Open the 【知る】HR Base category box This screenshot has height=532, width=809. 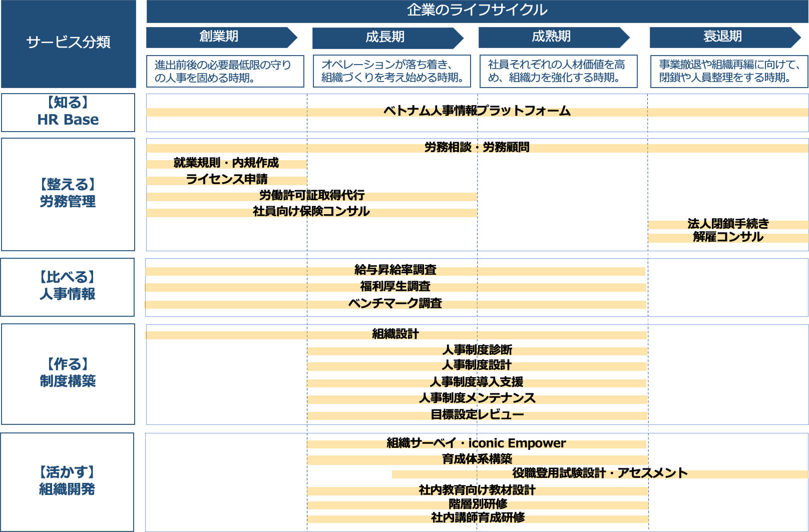pyautogui.click(x=68, y=112)
